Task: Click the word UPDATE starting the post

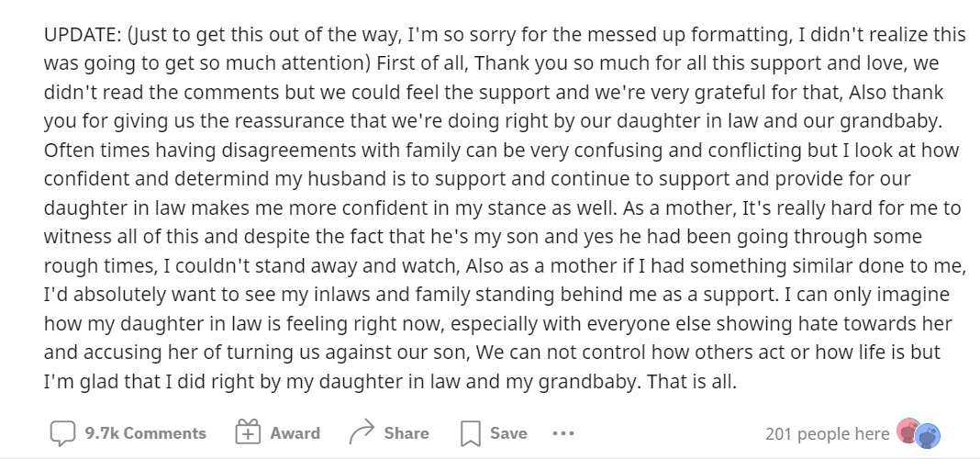Action: (81, 35)
